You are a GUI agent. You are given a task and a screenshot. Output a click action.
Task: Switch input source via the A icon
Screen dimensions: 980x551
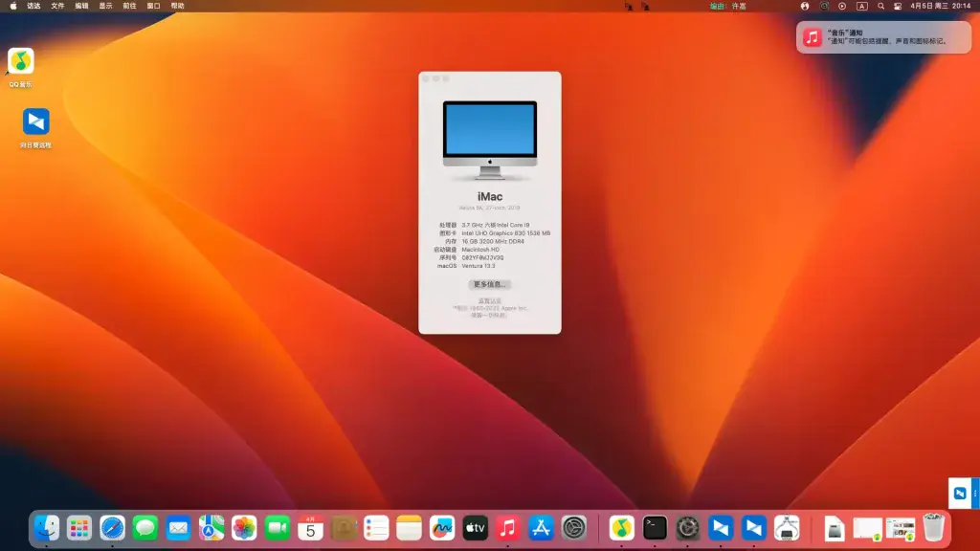(x=862, y=7)
